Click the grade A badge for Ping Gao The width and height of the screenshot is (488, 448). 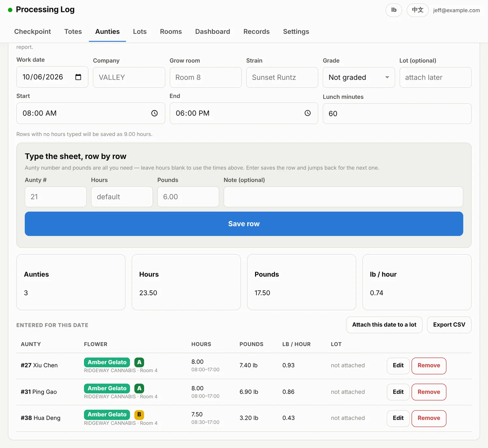click(139, 388)
